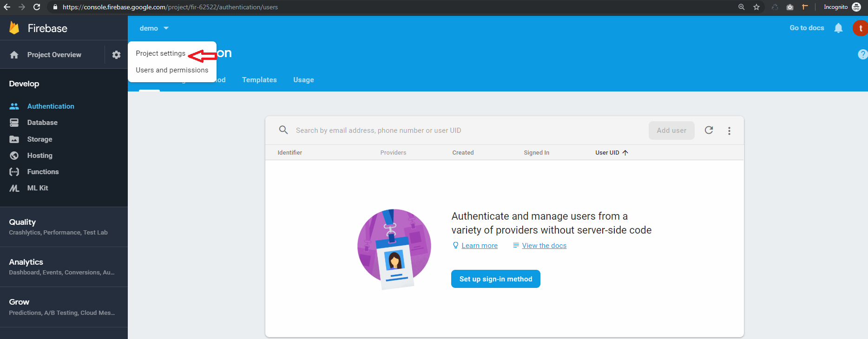Image resolution: width=868 pixels, height=339 pixels.
Task: Click the Firebase logo
Action: [x=14, y=28]
